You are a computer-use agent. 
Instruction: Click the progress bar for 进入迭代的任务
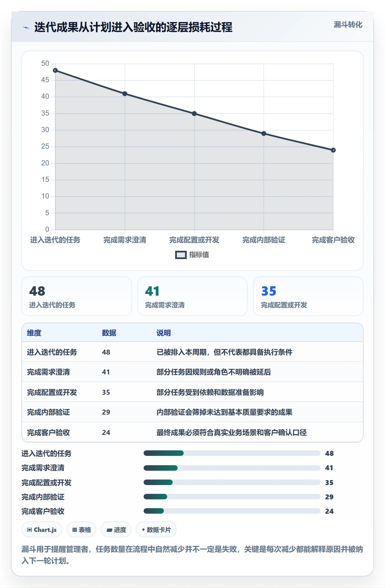coord(232,453)
